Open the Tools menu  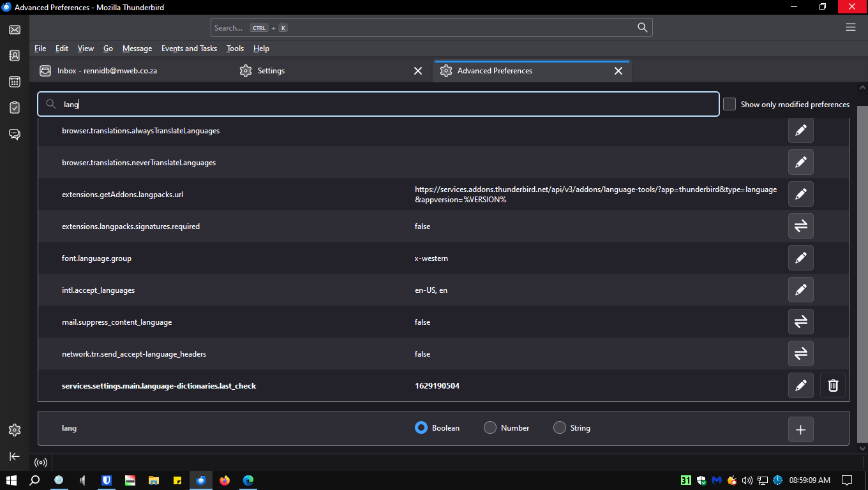(x=235, y=48)
